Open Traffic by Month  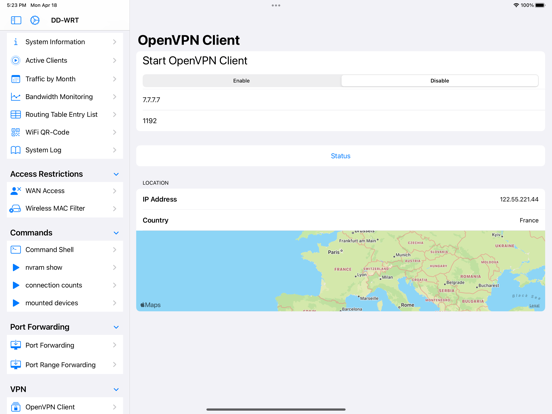[65, 79]
